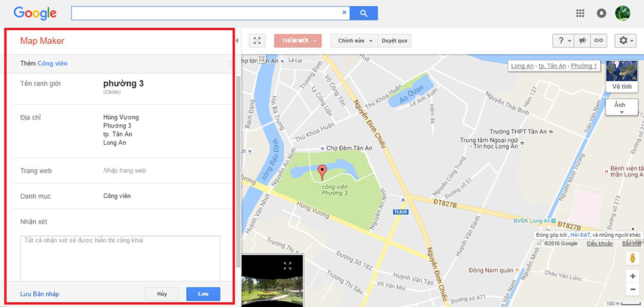Open the Google apps grid
644x307 pixels.
tap(580, 13)
